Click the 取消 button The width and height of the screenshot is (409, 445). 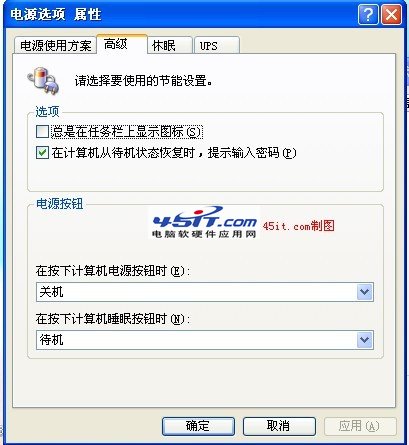coord(279,426)
